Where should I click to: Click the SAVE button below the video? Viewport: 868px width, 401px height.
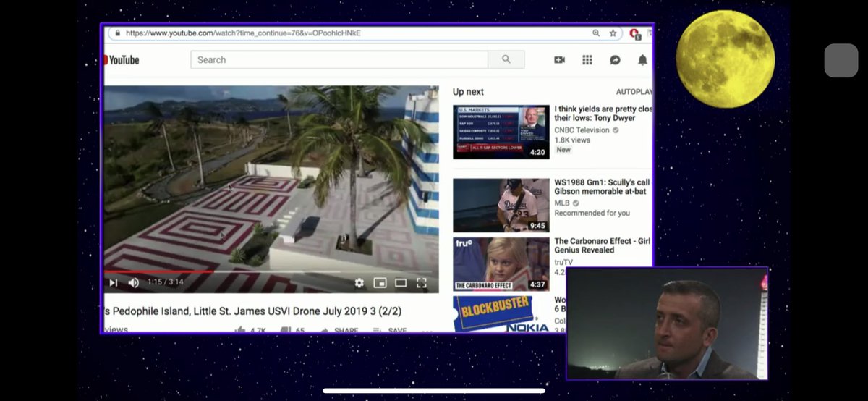coord(397,331)
